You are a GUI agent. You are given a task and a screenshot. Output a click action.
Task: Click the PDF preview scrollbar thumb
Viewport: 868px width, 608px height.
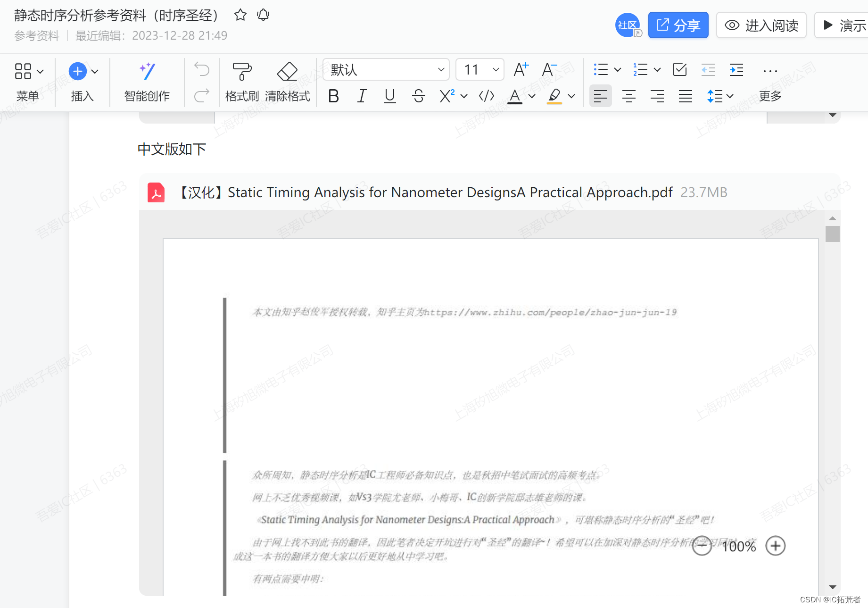[x=833, y=234]
